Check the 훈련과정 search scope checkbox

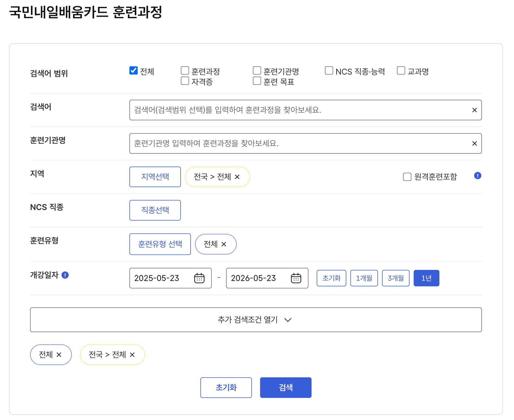(185, 70)
